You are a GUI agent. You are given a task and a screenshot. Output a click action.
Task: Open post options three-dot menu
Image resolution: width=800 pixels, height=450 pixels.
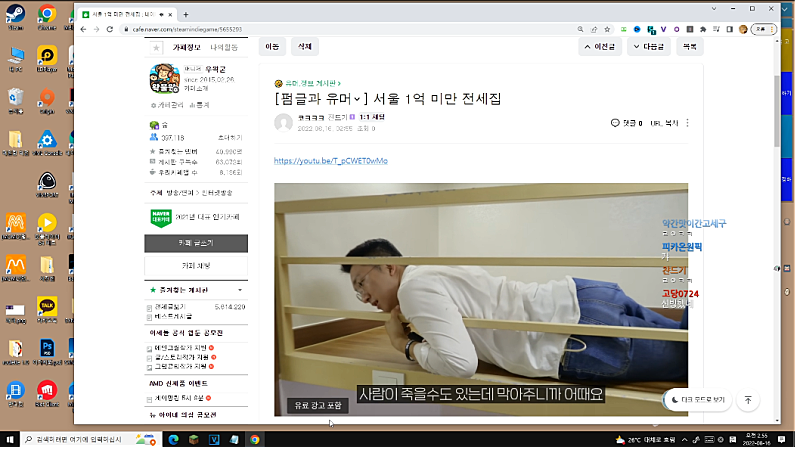pyautogui.click(x=687, y=123)
